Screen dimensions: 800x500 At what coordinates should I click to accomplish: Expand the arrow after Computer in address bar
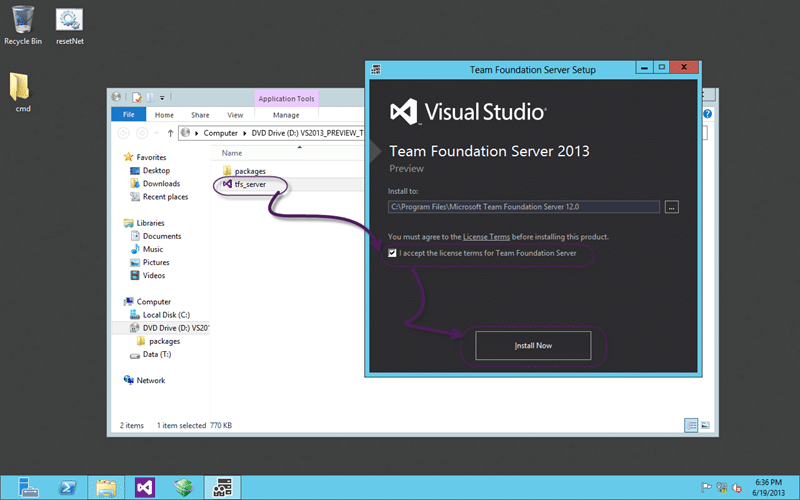pos(244,133)
